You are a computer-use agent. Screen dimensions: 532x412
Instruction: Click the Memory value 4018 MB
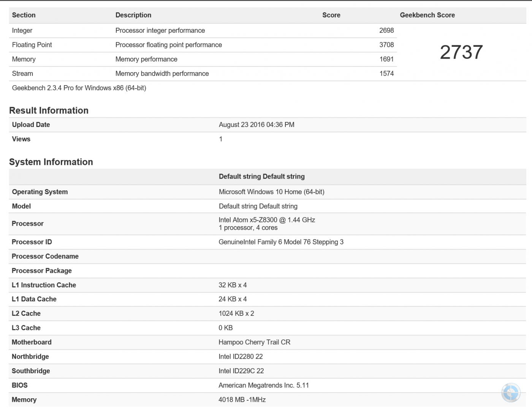242,400
